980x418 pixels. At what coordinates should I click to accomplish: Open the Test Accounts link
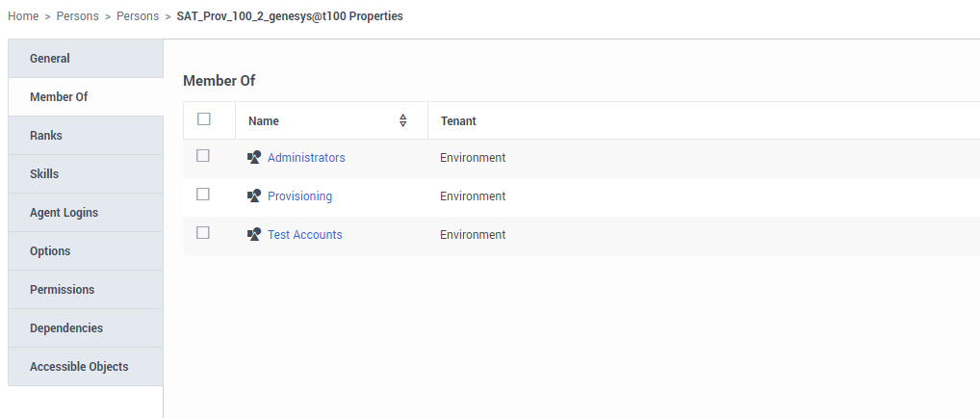pyautogui.click(x=305, y=235)
